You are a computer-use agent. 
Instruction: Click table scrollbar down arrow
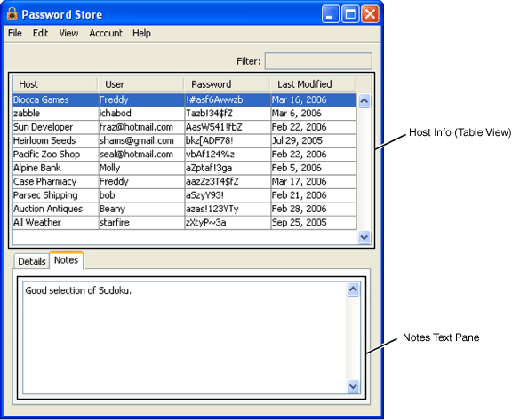coord(364,237)
